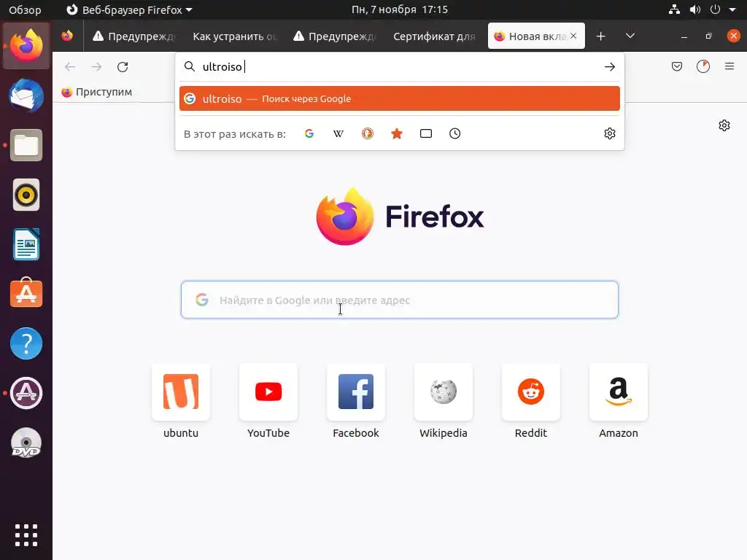
Task: Click the Go arrow in the address bar
Action: click(609, 66)
